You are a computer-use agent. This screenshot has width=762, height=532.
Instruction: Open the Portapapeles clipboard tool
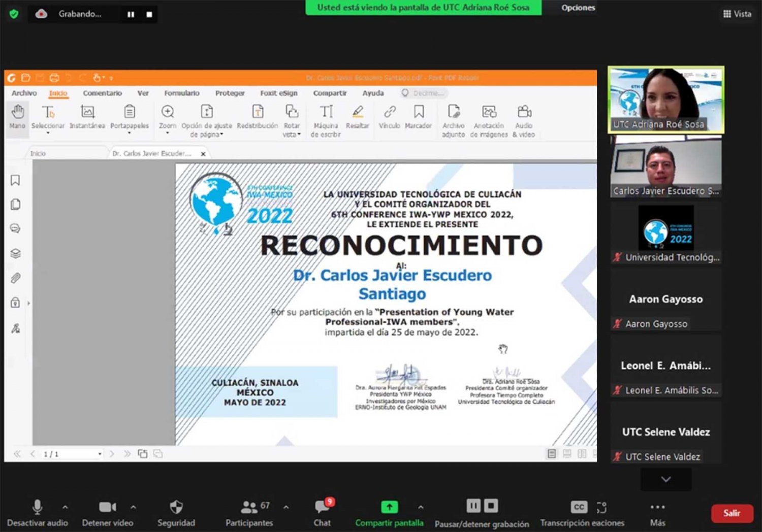pos(130,118)
